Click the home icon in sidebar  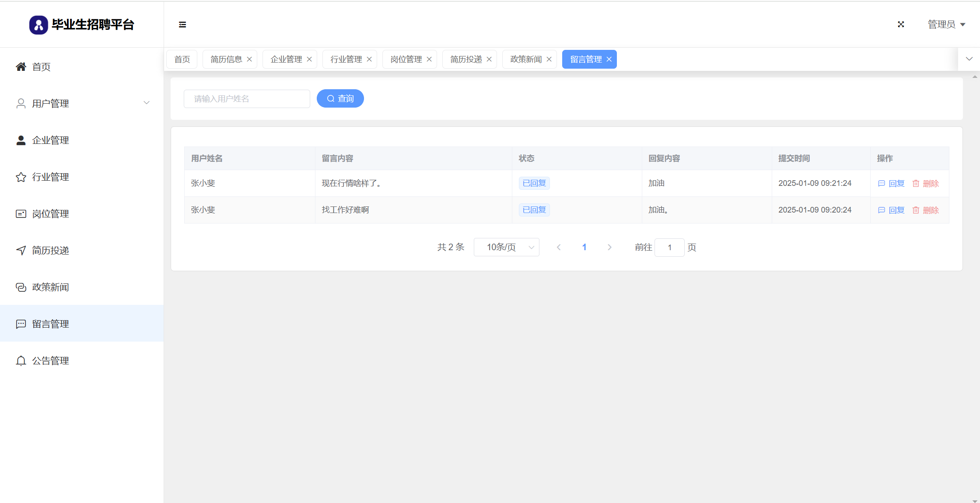[x=21, y=66]
